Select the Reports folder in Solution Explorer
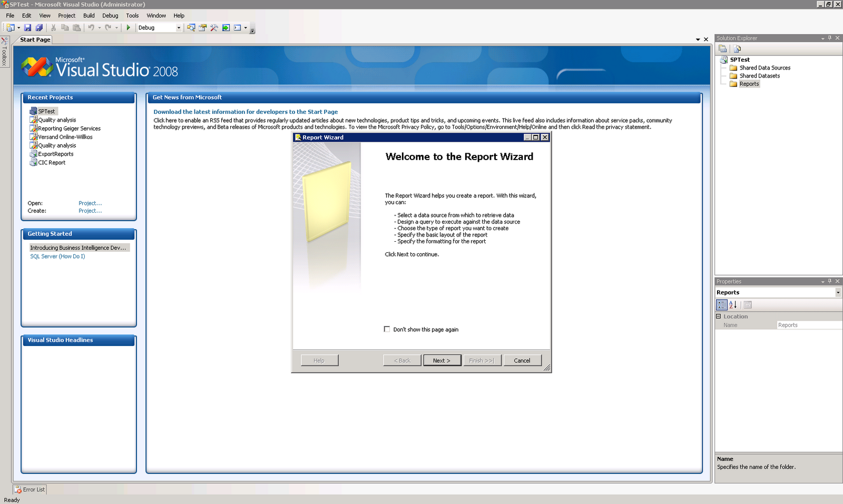The height and width of the screenshot is (504, 843). pyautogui.click(x=749, y=84)
